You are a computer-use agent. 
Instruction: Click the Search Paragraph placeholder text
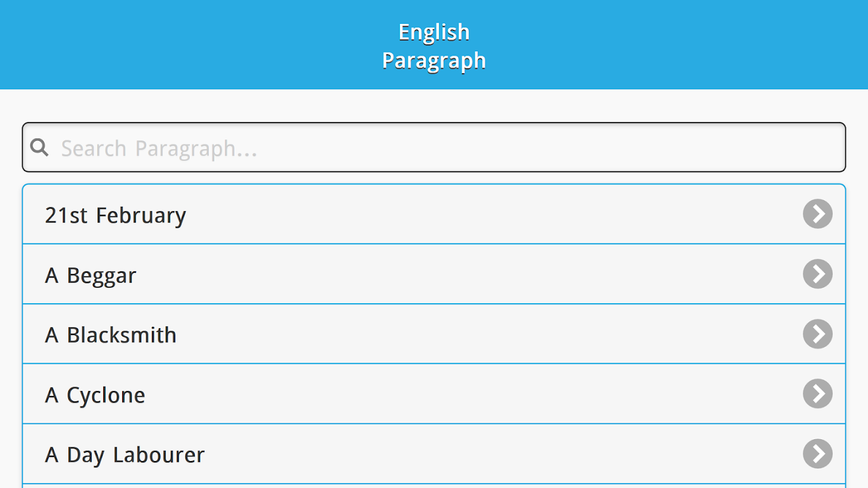tap(159, 148)
